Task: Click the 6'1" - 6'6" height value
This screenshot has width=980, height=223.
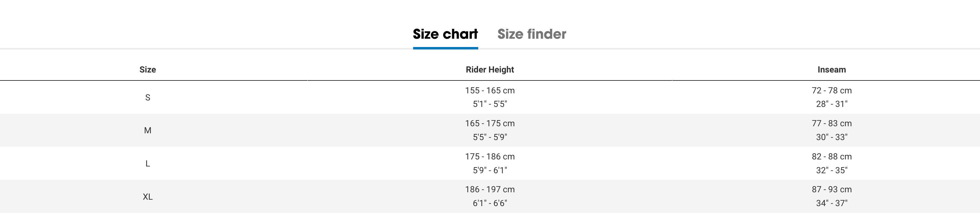Action: tap(490, 203)
